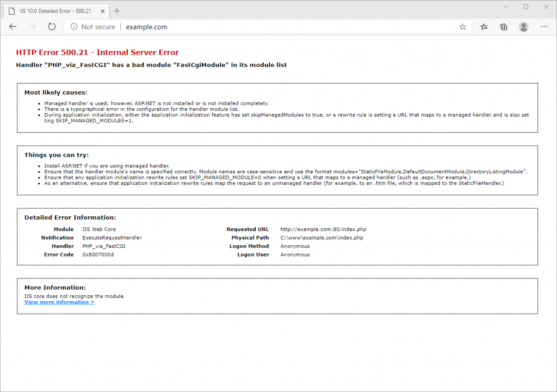Open the Settings and more menu
The width and height of the screenshot is (557, 392).
544,27
